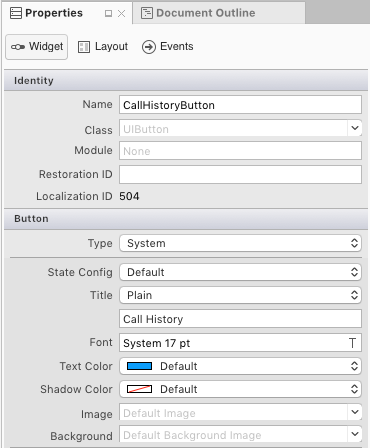Open the Shadow Color Default dropdown stepper

pos(354,389)
